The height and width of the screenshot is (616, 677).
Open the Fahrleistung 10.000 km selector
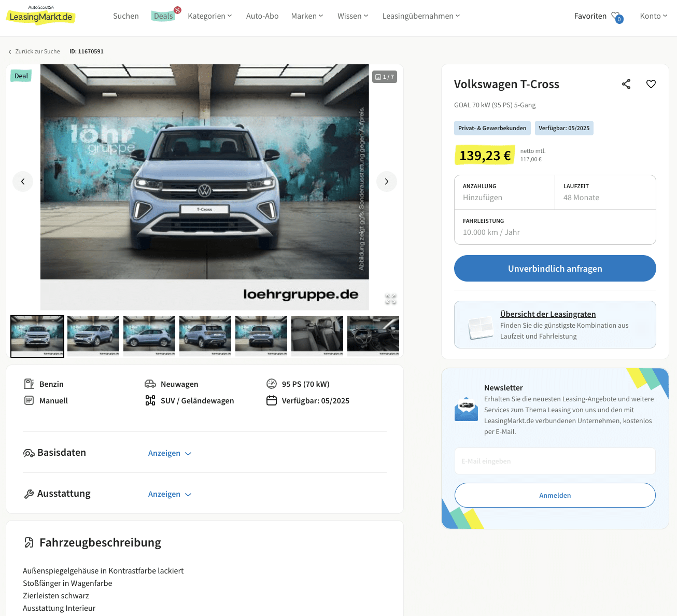coord(555,227)
